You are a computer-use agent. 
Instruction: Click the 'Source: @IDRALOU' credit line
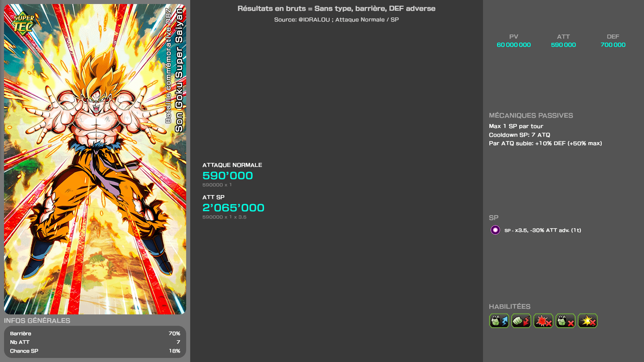point(336,19)
